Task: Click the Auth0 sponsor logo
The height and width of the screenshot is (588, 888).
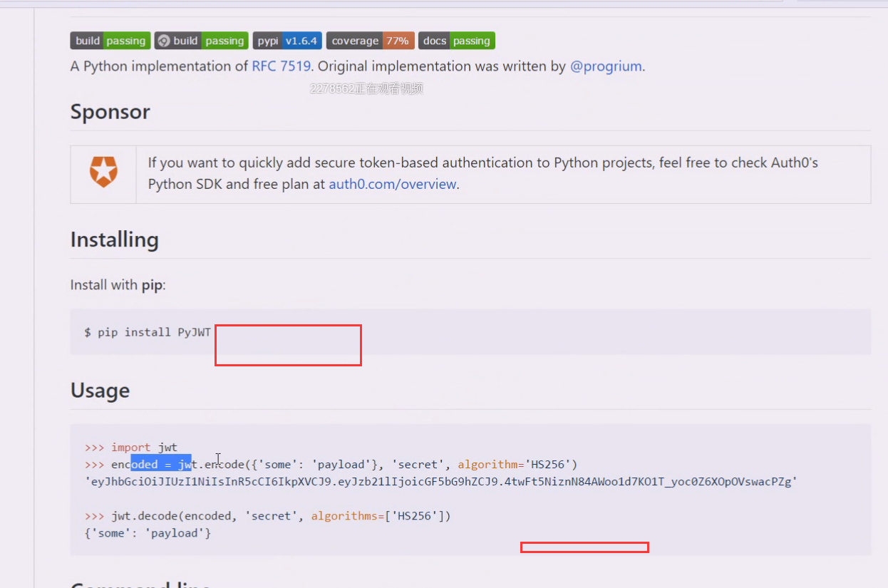Action: 103,172
